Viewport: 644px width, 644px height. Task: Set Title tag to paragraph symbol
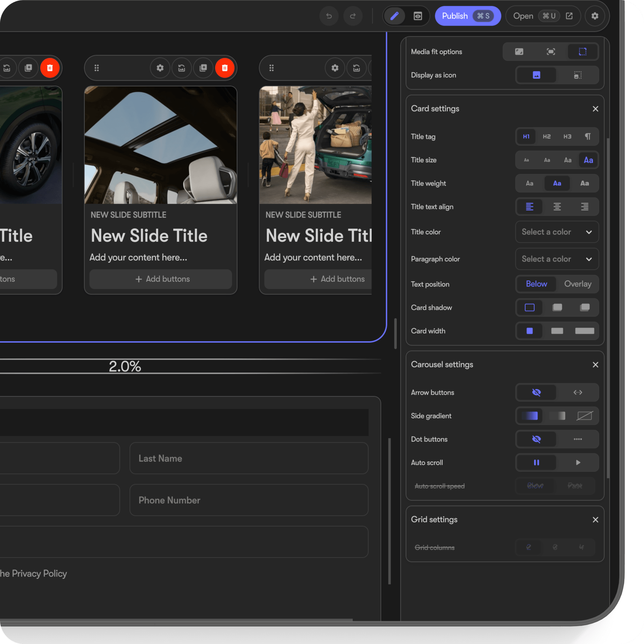pos(588,136)
